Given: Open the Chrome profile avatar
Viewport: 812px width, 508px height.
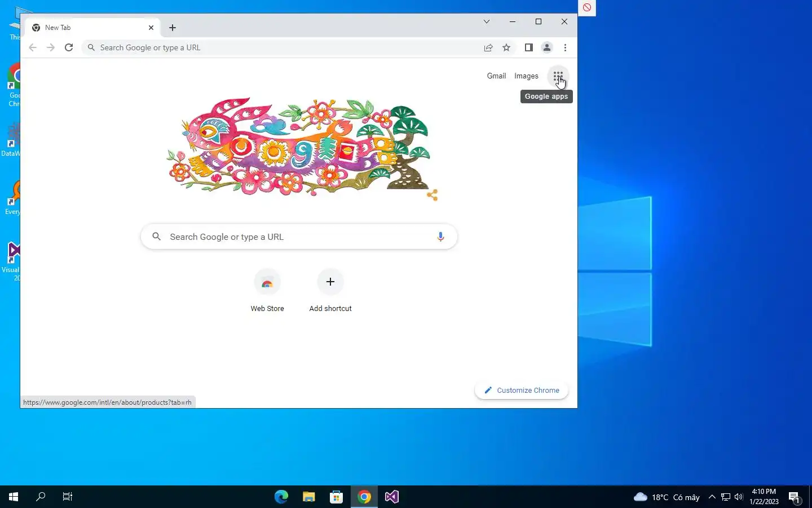Looking at the screenshot, I should [546, 47].
